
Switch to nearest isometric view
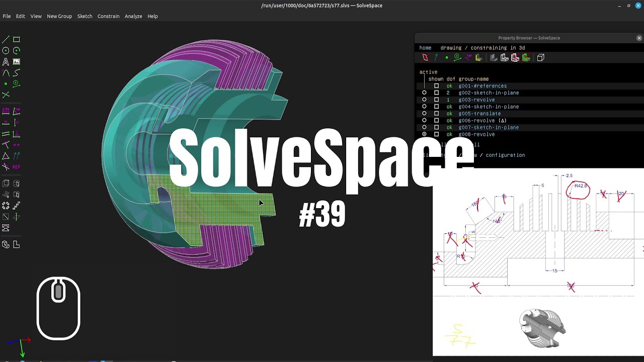click(x=6, y=244)
